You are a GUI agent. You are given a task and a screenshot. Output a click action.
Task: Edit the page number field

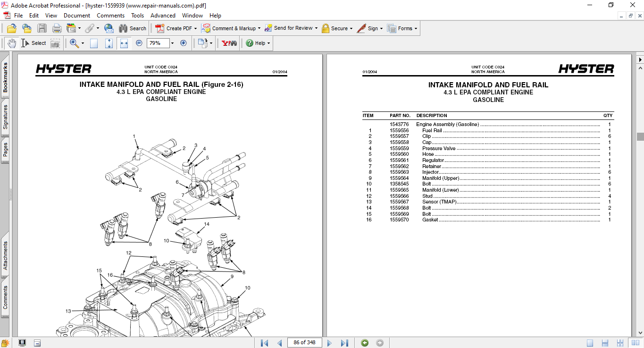[x=304, y=342]
